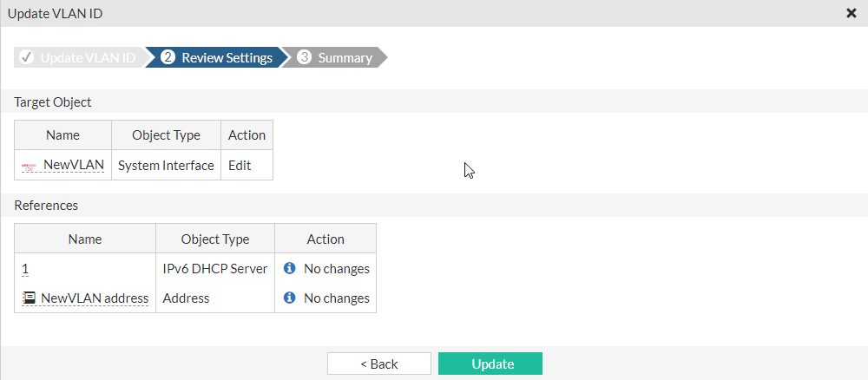The width and height of the screenshot is (868, 380).
Task: Close the Update VLAN ID dialog
Action: pos(851,13)
